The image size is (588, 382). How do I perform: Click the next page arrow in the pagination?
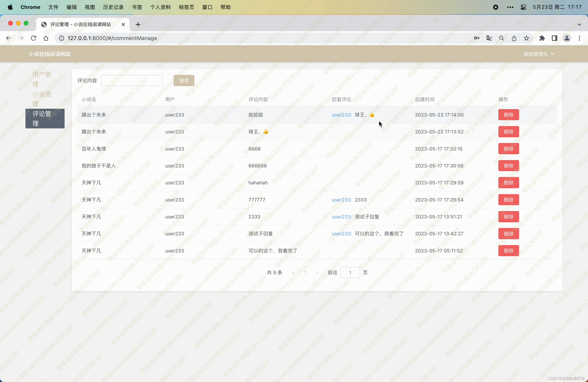click(317, 272)
